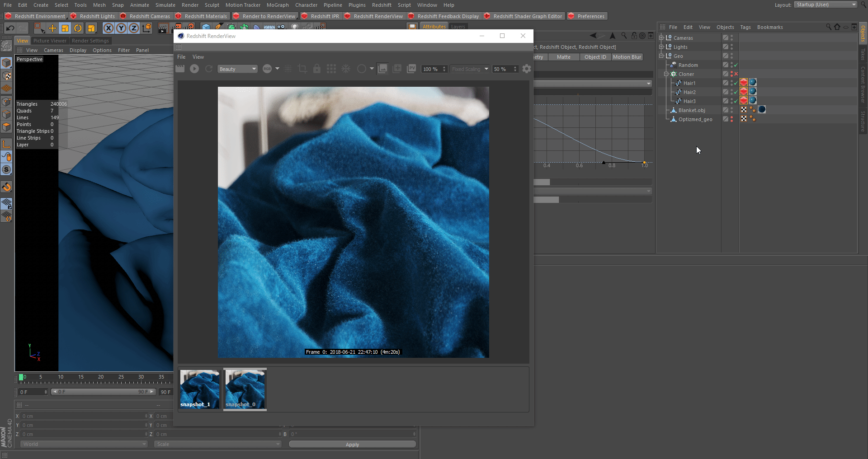The height and width of the screenshot is (459, 868).
Task: Select the snapshot_0 thumbnail
Action: click(x=245, y=389)
